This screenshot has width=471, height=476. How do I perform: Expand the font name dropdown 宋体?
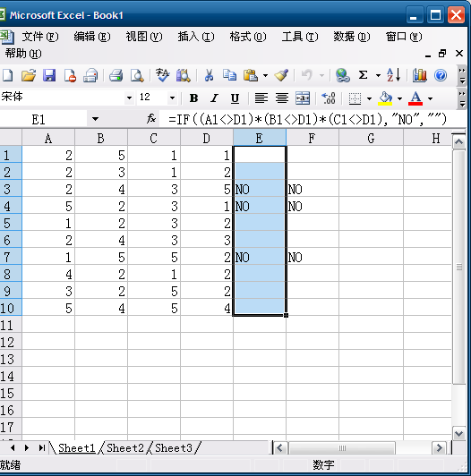click(x=129, y=98)
